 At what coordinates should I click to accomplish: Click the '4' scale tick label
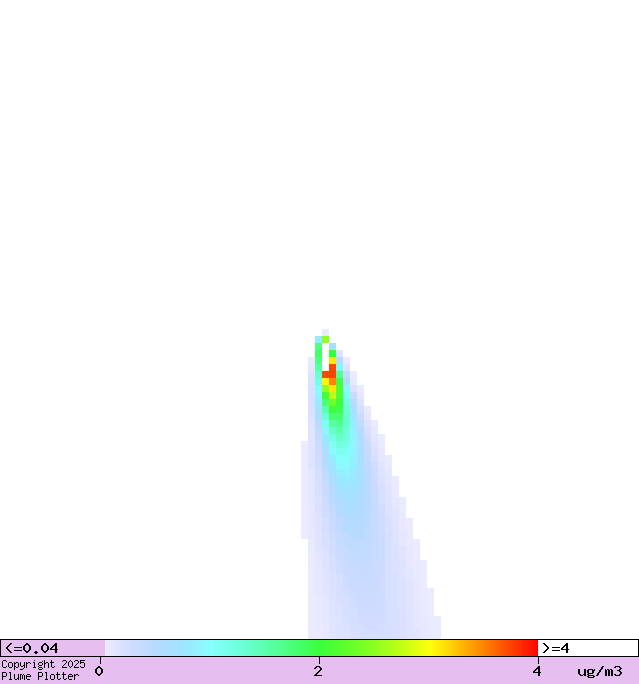tap(537, 671)
